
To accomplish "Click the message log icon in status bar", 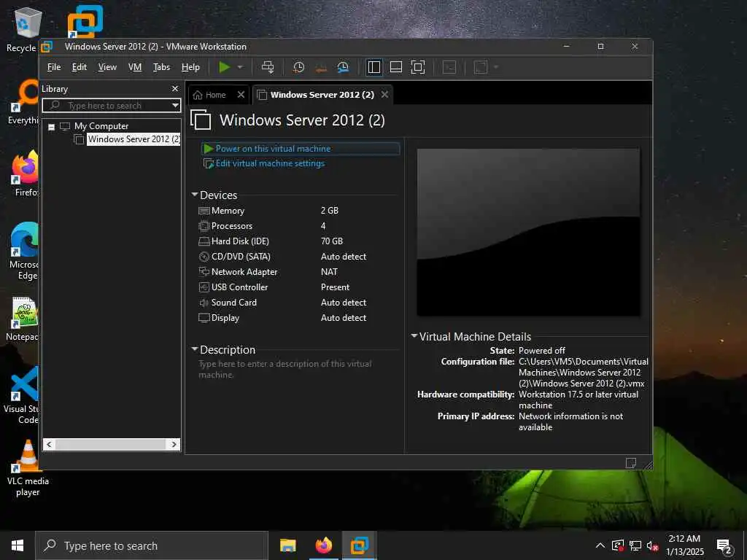I will tap(630, 463).
